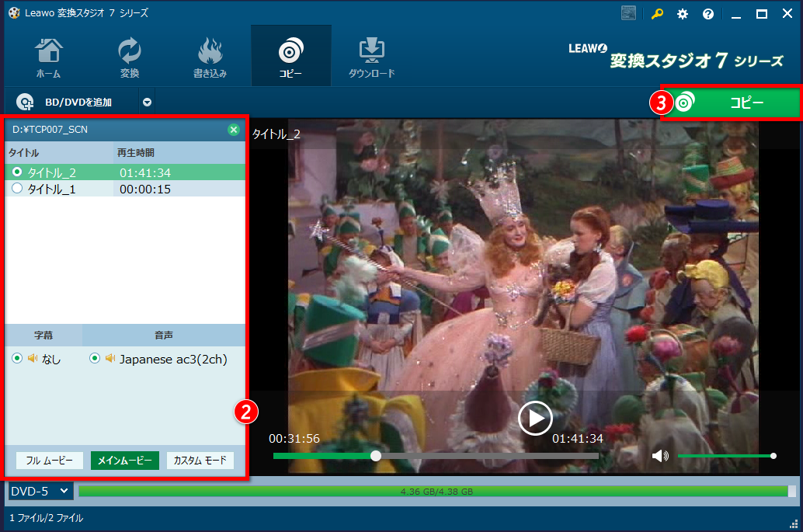Open help with the question mark icon

click(x=707, y=14)
